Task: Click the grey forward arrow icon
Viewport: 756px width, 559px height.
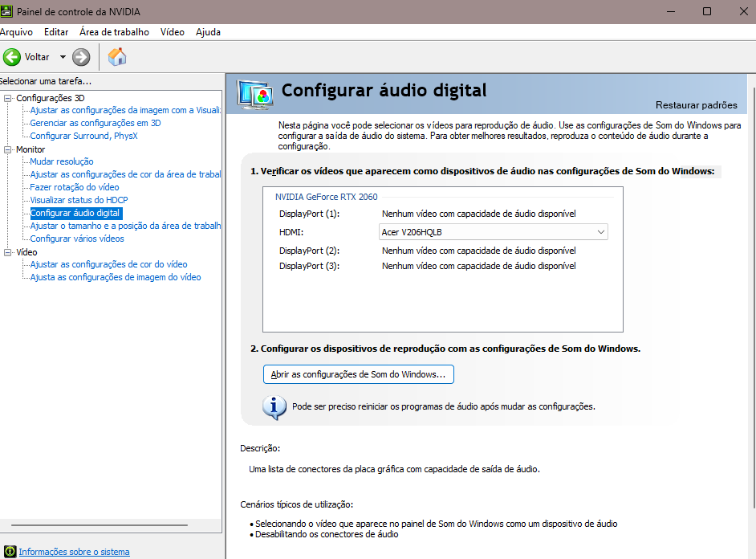Action: (81, 57)
